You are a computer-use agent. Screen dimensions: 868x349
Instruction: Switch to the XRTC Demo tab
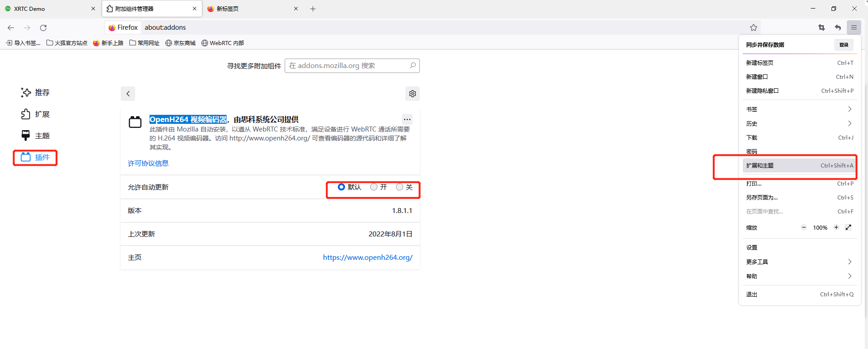[50, 9]
